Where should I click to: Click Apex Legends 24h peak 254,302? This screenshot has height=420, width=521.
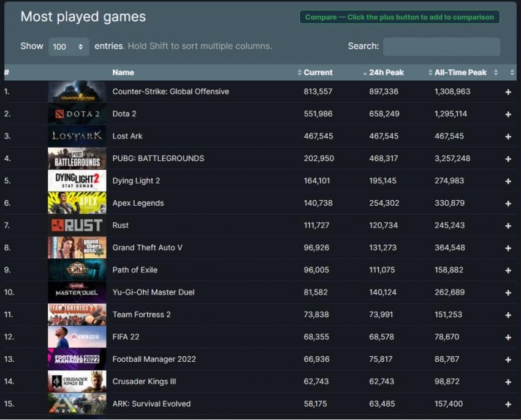click(x=384, y=203)
